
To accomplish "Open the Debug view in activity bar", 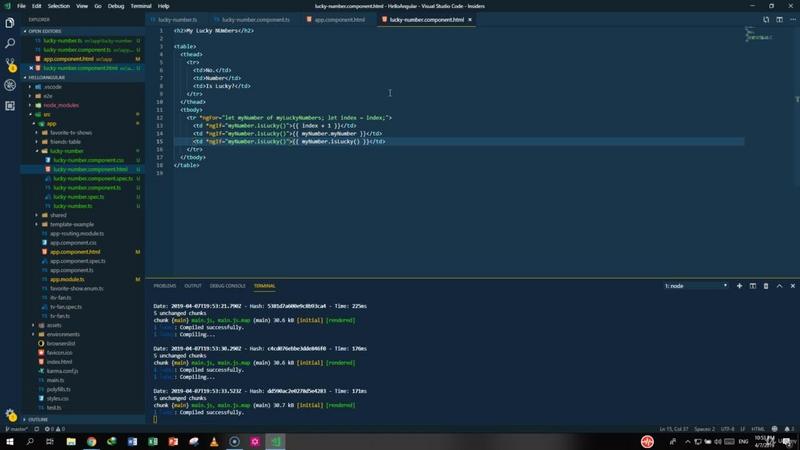I will [10, 85].
